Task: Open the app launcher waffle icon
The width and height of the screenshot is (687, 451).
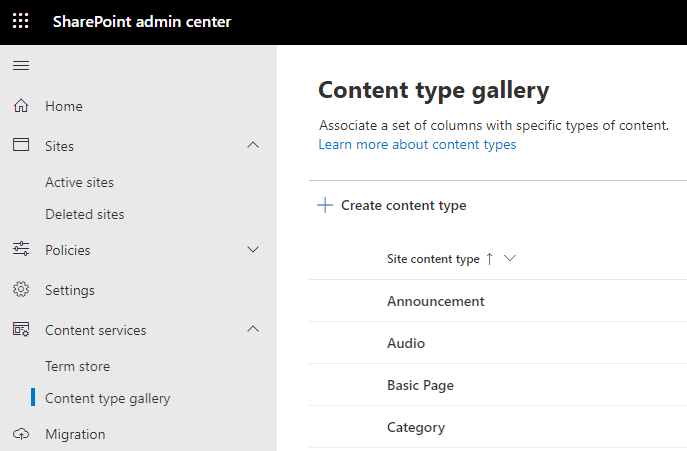Action: pyautogui.click(x=21, y=21)
